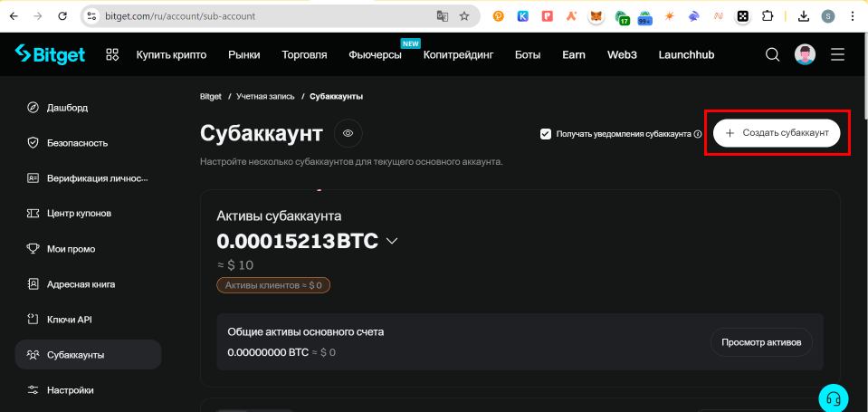Open the search magnifier icon

[x=772, y=54]
